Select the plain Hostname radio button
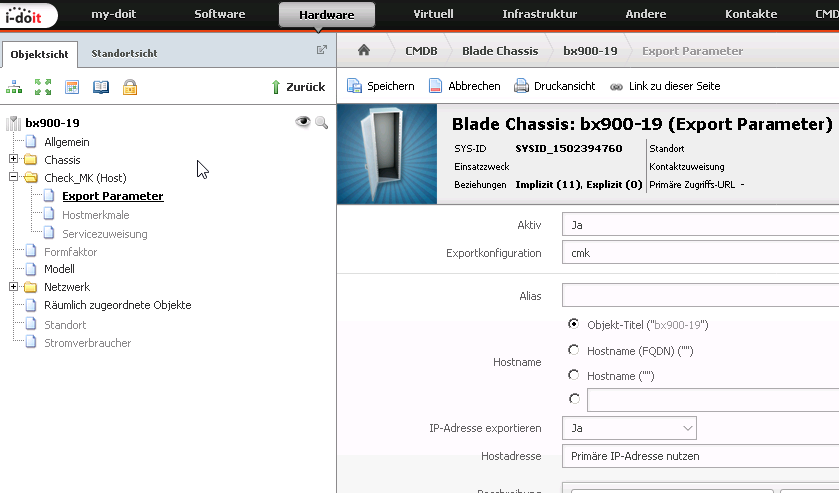This screenshot has width=839, height=493. pos(574,375)
